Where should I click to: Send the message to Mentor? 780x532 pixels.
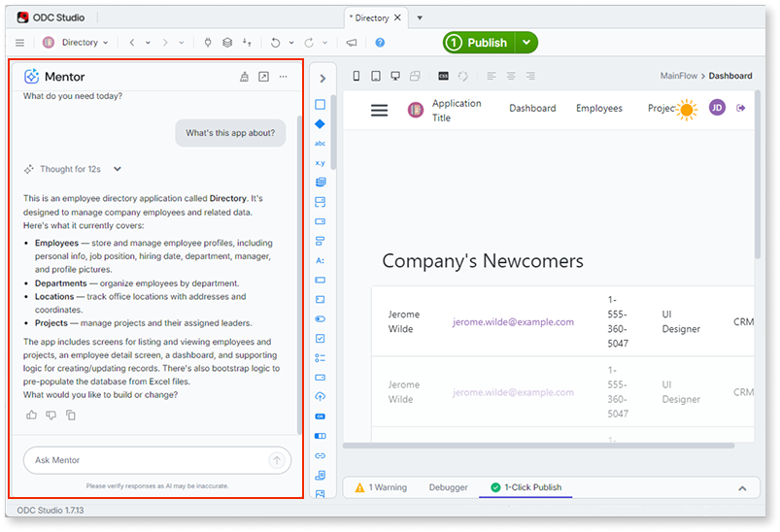point(277,460)
